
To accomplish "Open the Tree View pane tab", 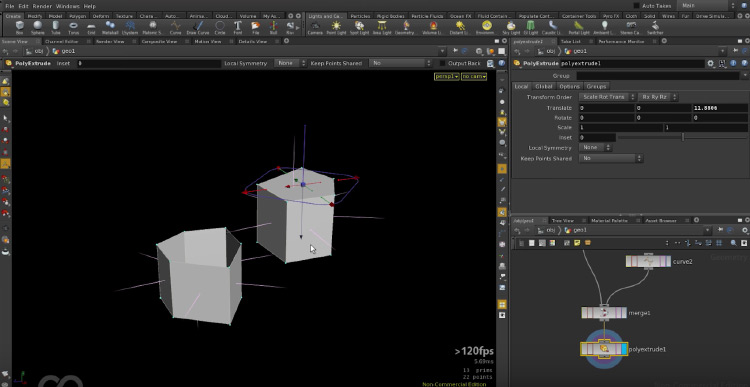I will tap(562, 221).
